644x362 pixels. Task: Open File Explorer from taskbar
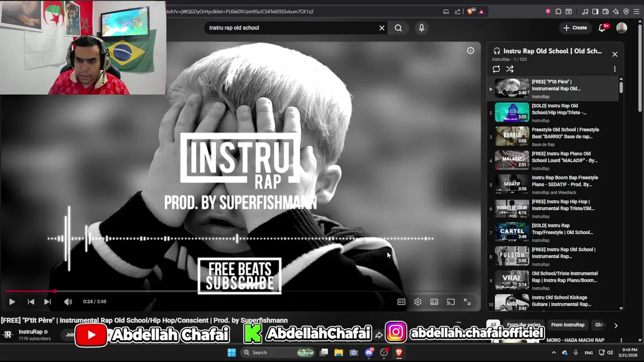point(339,352)
